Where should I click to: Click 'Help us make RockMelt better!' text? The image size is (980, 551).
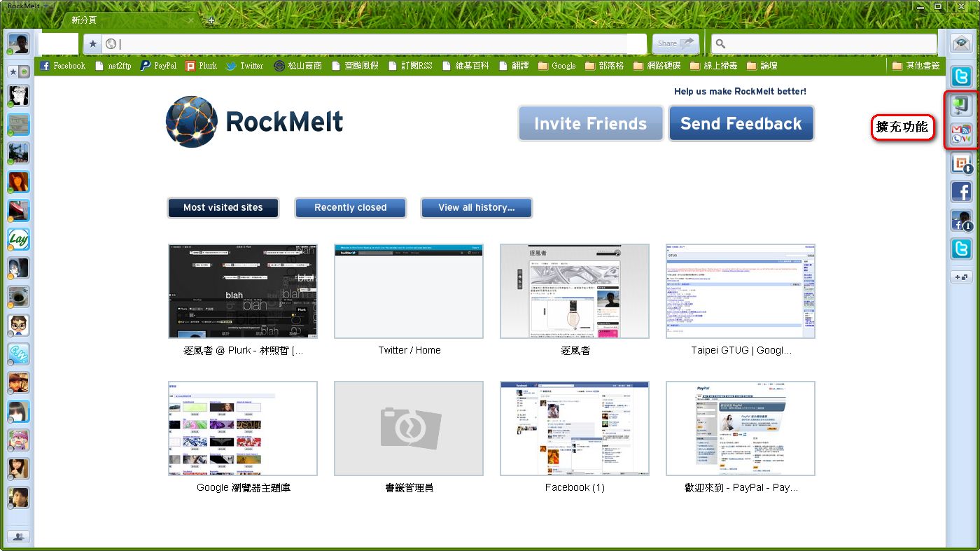click(x=740, y=91)
